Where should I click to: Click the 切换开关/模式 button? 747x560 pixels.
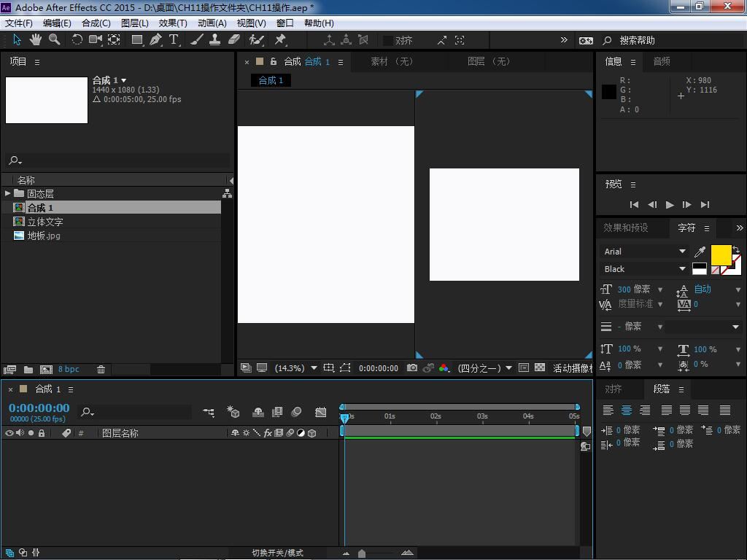277,553
